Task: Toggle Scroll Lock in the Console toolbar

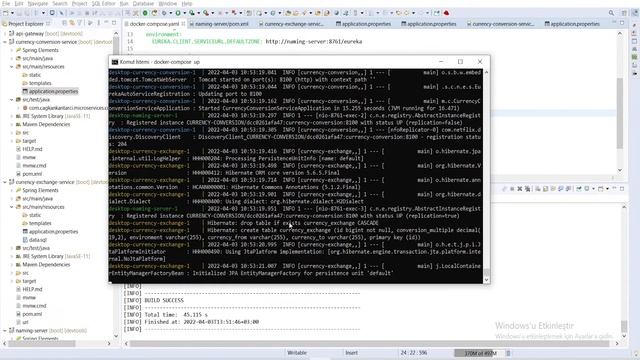Action: pyautogui.click(x=545, y=189)
